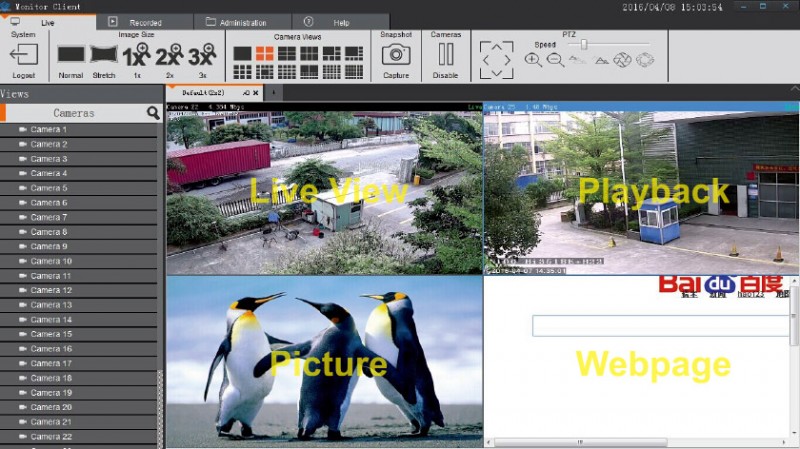Click the PTZ directional pad control
The height and width of the screenshot is (449, 800).
click(496, 59)
